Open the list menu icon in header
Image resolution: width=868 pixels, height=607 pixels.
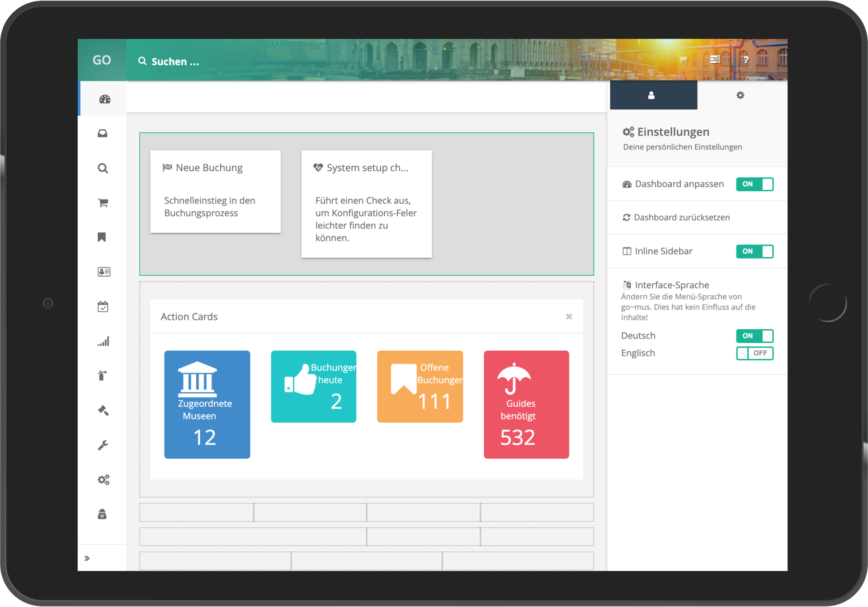(x=715, y=59)
